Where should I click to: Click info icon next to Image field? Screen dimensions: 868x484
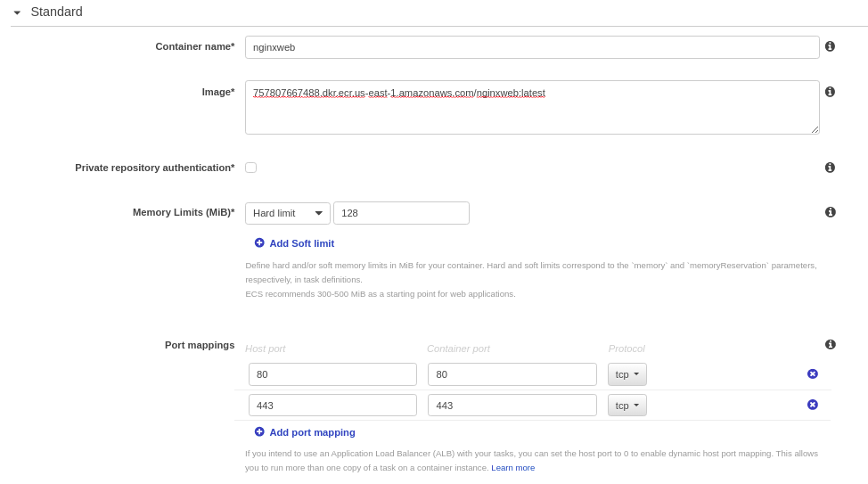pyautogui.click(x=830, y=92)
